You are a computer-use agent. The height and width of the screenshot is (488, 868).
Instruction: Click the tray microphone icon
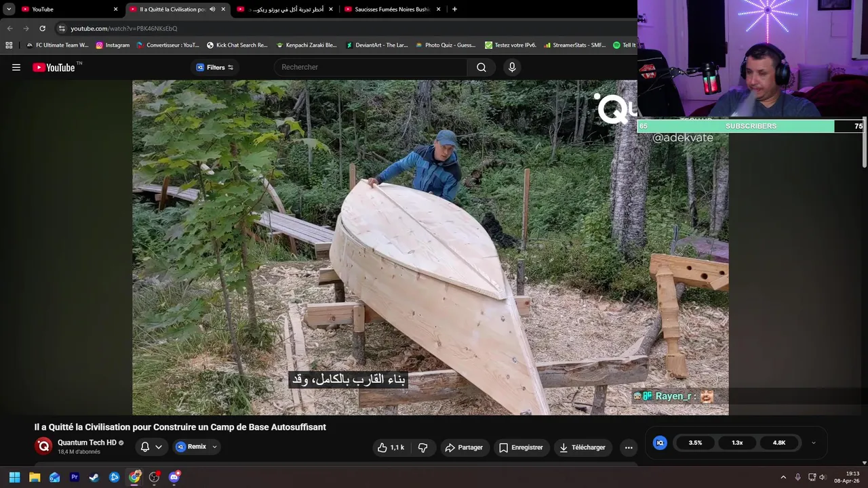click(x=797, y=477)
